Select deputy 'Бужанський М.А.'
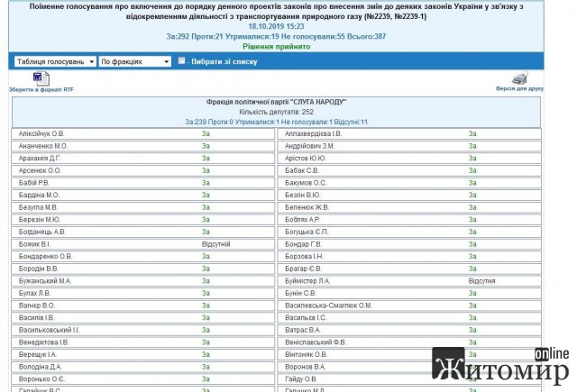Viewport: 577px width, 392px height. (45, 281)
